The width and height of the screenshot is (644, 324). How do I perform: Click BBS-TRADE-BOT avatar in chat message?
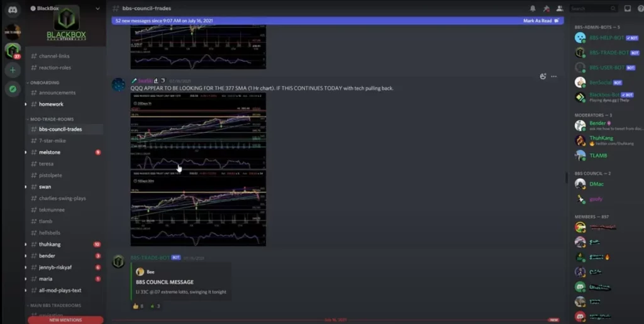(x=118, y=262)
